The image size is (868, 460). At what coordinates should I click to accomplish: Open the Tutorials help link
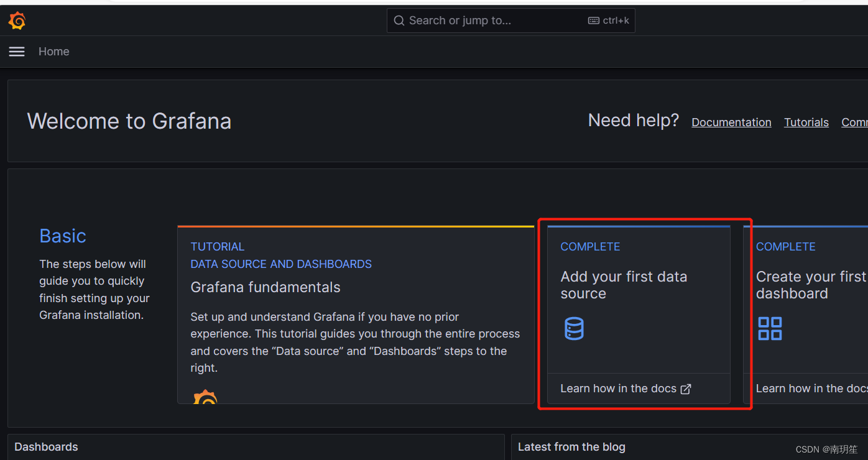click(806, 122)
